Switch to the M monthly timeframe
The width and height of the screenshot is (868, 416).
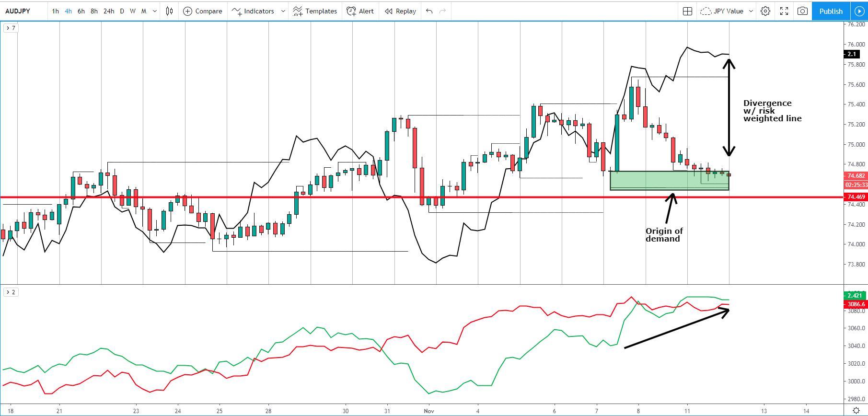tap(144, 11)
